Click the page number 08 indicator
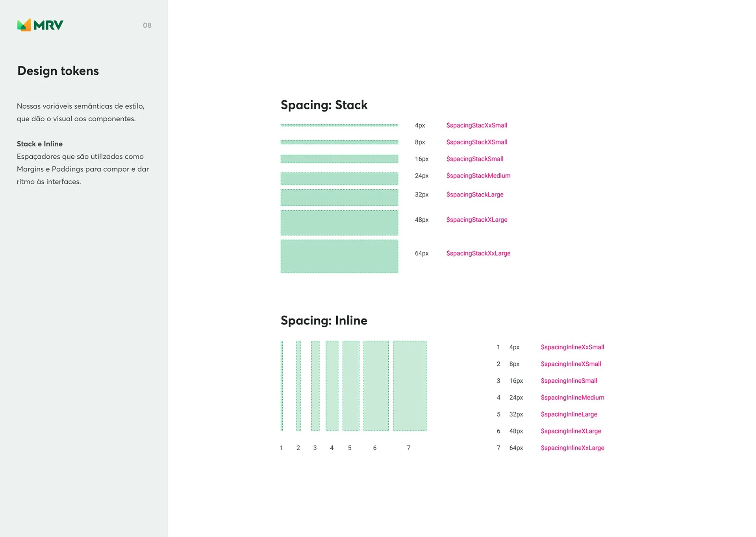The height and width of the screenshot is (537, 756). (147, 25)
